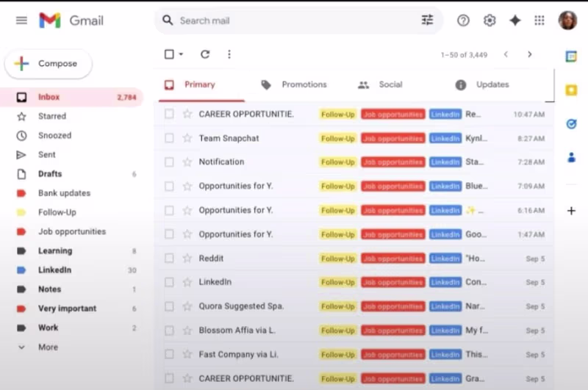
Task: Open the main menu hamburger icon
Action: [21, 21]
